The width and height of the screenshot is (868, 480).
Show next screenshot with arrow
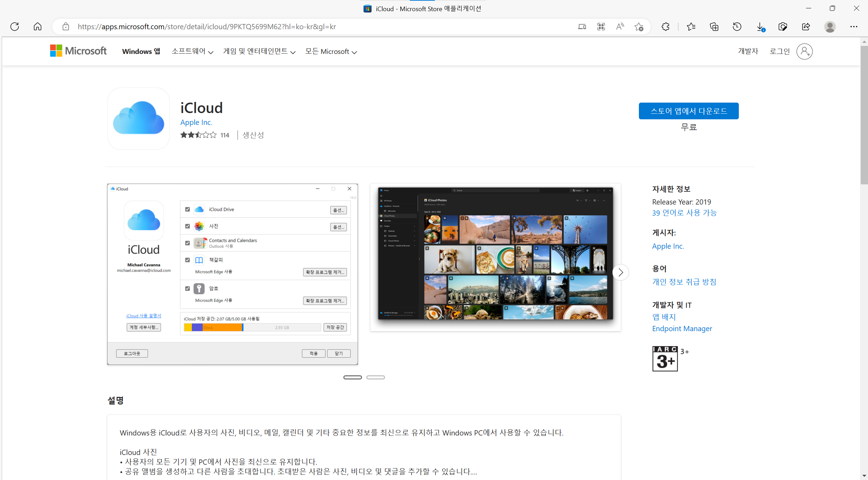(x=620, y=272)
